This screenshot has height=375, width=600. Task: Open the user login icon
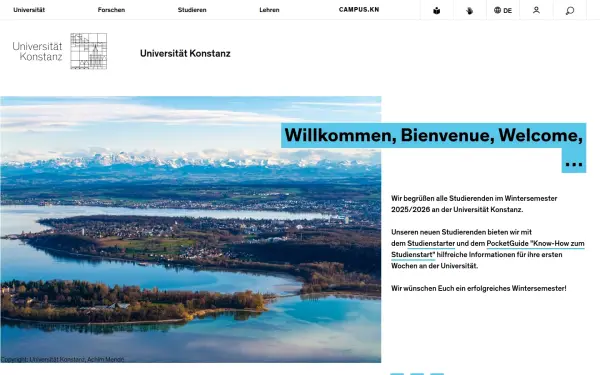536,10
